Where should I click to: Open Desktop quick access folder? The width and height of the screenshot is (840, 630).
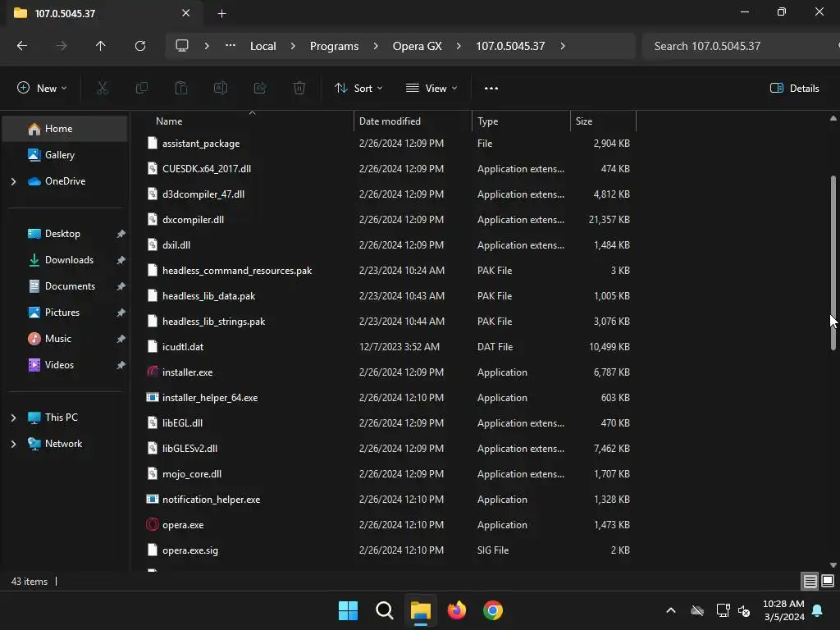64,234
